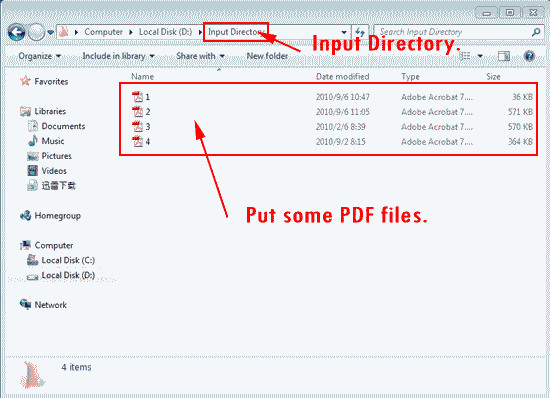
Task: Open Include in library menu
Action: 119,56
